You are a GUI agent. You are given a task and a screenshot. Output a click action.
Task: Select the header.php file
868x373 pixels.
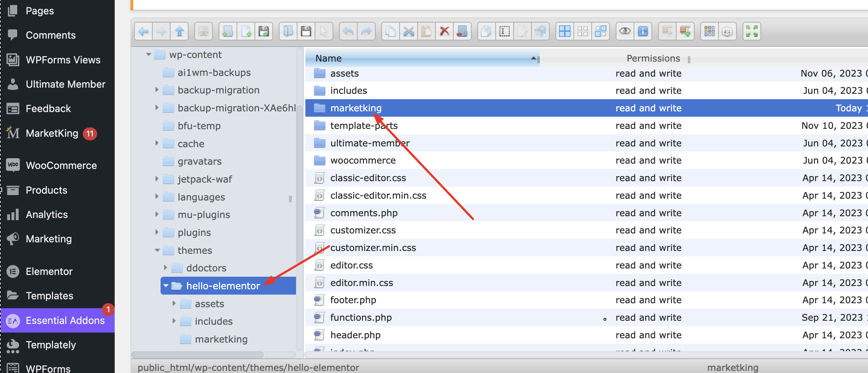[x=586, y=335]
